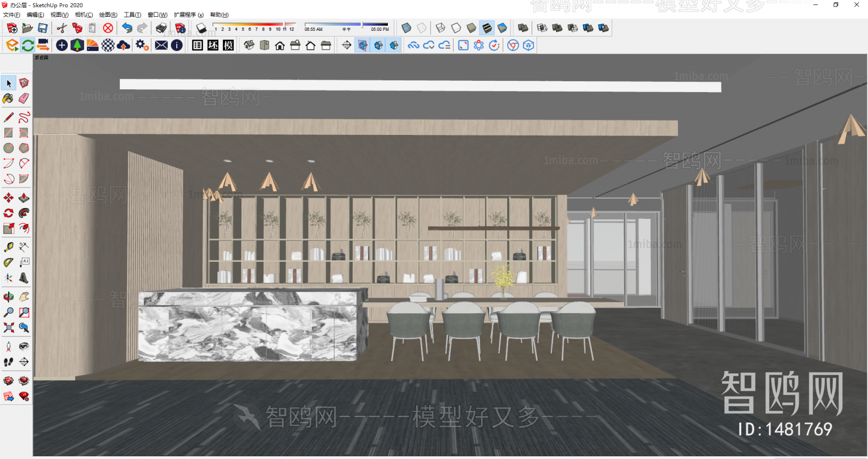Choose the Circle tool
Image resolution: width=868 pixels, height=459 pixels.
point(9,148)
